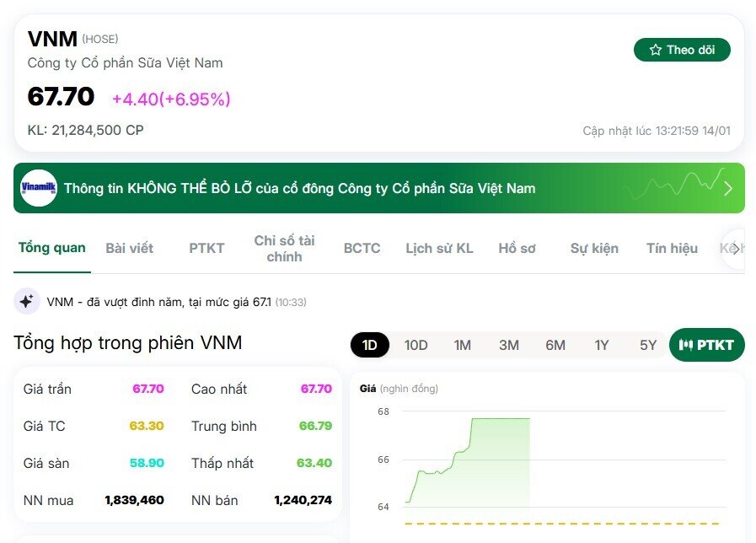Click the Theo dõi button
Viewport: 756px width, 543px height.
(x=683, y=50)
